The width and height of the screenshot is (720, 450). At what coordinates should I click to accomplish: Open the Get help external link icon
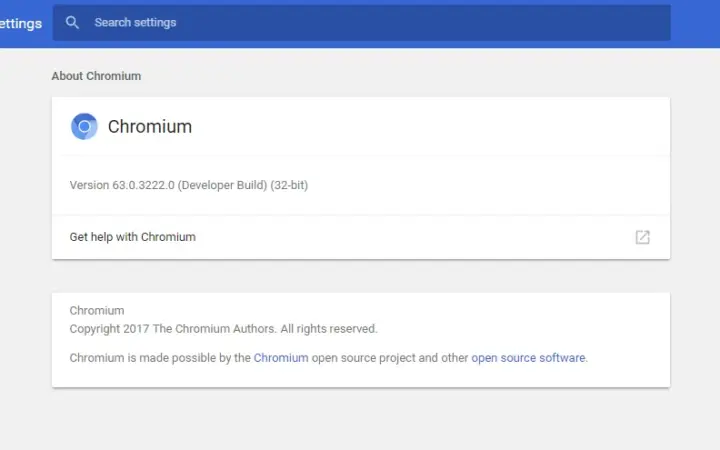pos(642,237)
